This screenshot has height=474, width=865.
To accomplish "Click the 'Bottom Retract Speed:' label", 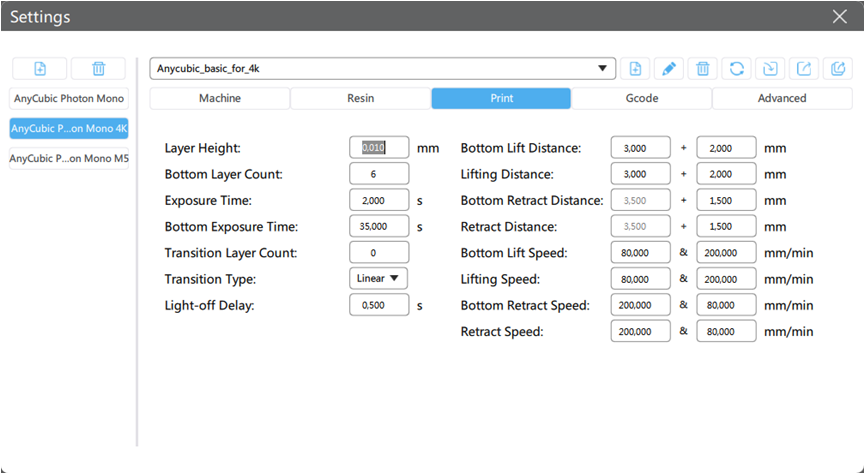I will (525, 305).
